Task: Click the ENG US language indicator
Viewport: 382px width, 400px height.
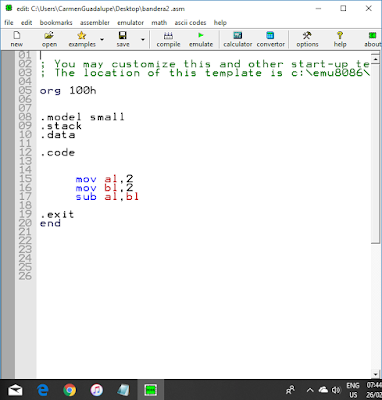Action: point(353,390)
